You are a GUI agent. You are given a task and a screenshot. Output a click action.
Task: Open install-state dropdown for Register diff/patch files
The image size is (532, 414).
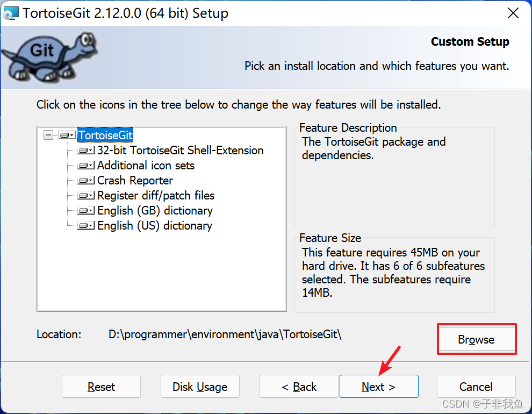86,196
